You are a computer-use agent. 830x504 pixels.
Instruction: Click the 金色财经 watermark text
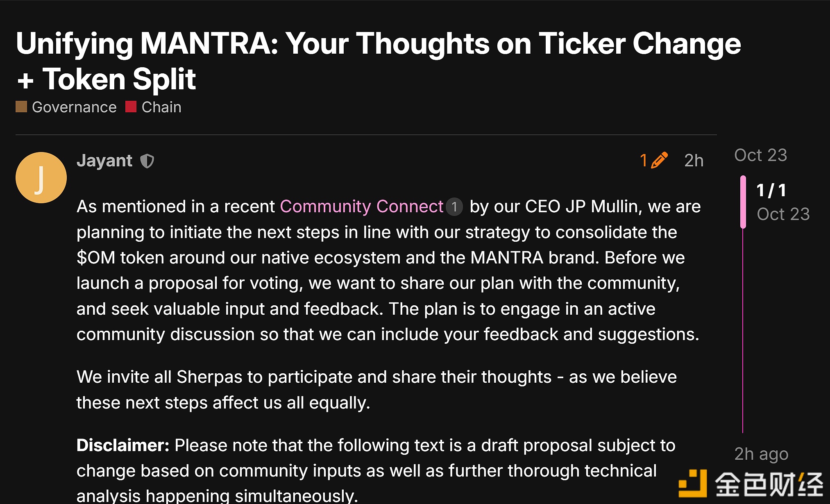coord(769,484)
